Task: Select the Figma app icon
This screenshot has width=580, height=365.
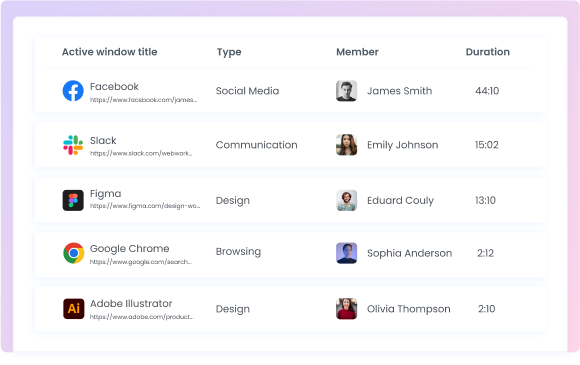Action: tap(73, 200)
